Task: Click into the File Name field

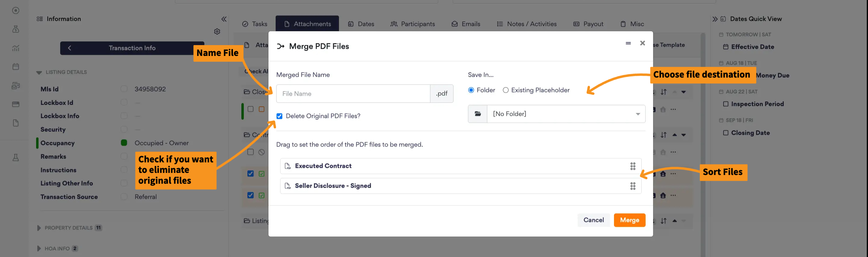Action: click(353, 94)
